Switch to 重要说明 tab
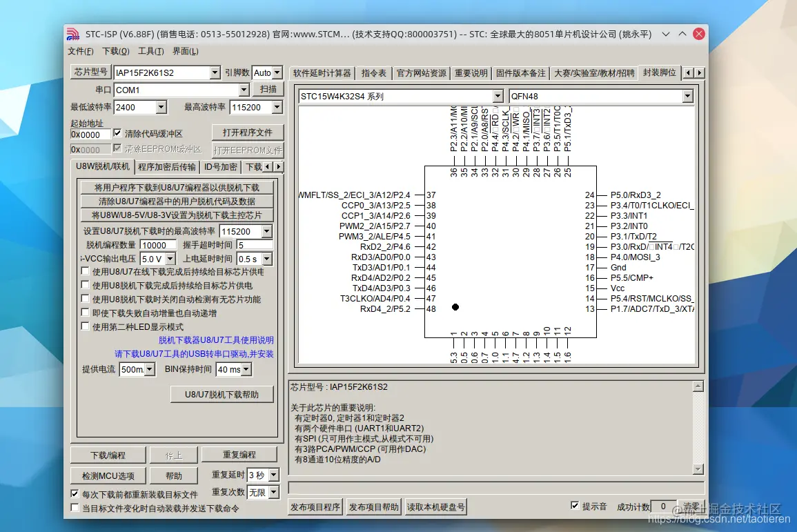Image resolution: width=797 pixels, height=532 pixels. [x=471, y=73]
